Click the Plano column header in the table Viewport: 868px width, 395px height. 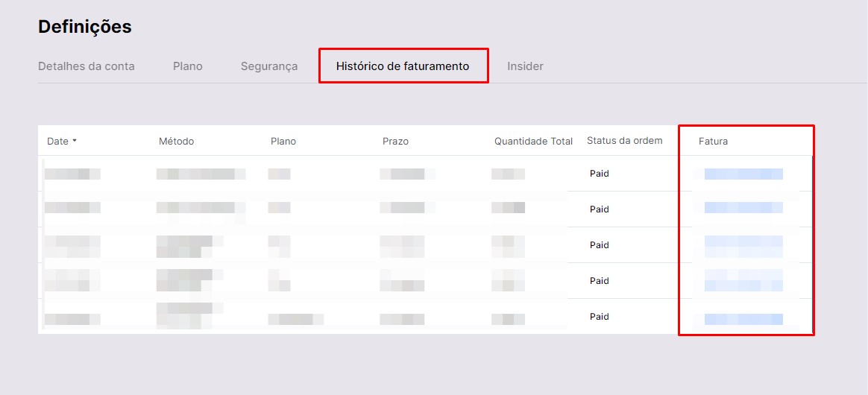click(x=283, y=142)
